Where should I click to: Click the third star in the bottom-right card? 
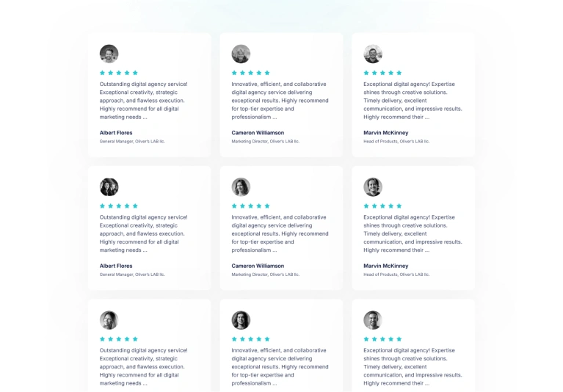pos(382,339)
